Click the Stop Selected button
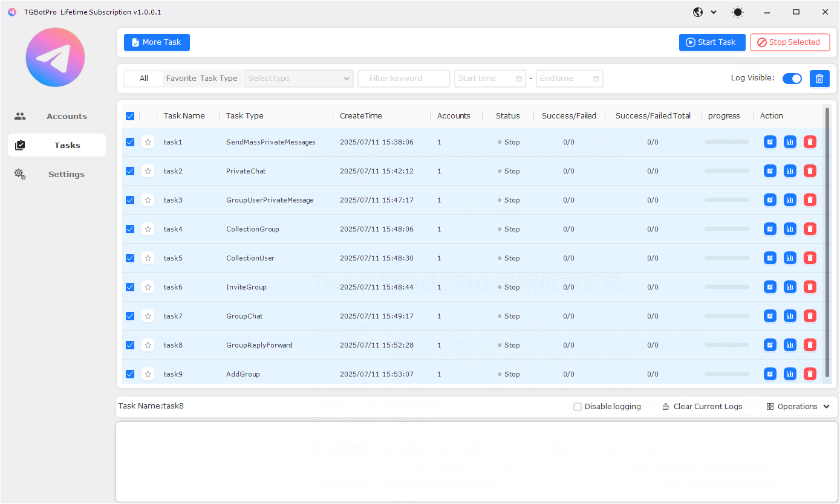840x504 pixels. click(x=790, y=42)
